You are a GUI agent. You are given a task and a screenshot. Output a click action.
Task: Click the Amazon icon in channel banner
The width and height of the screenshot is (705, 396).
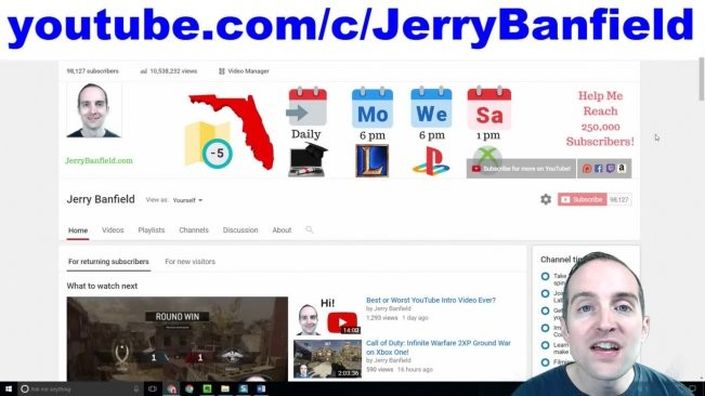tap(622, 169)
